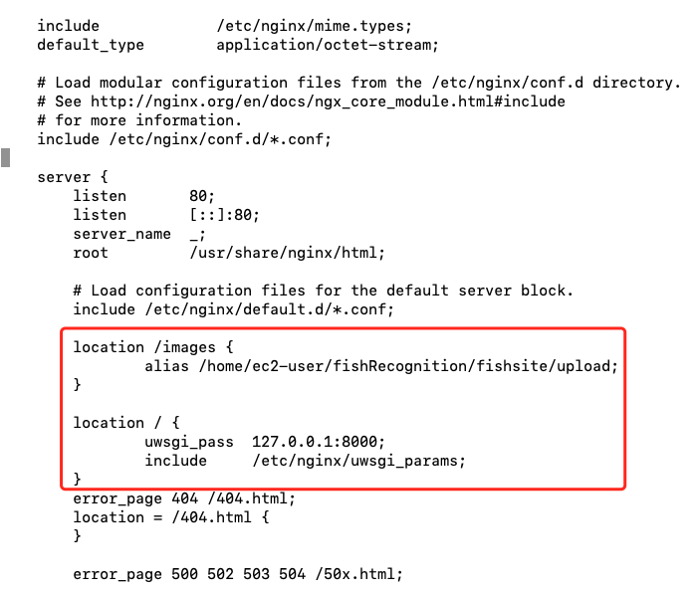Click the error_page 404 directive
This screenshot has width=700, height=594.
pyautogui.click(x=184, y=498)
